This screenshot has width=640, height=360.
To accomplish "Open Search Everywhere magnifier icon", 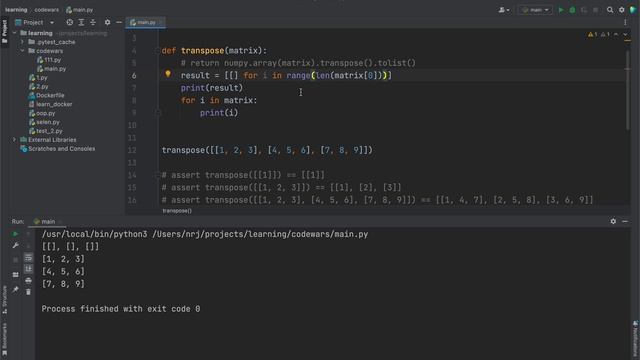I will pos(610,10).
